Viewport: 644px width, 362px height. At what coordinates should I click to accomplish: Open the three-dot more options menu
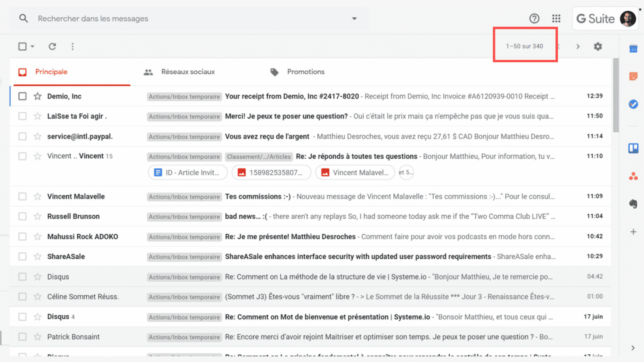[73, 46]
